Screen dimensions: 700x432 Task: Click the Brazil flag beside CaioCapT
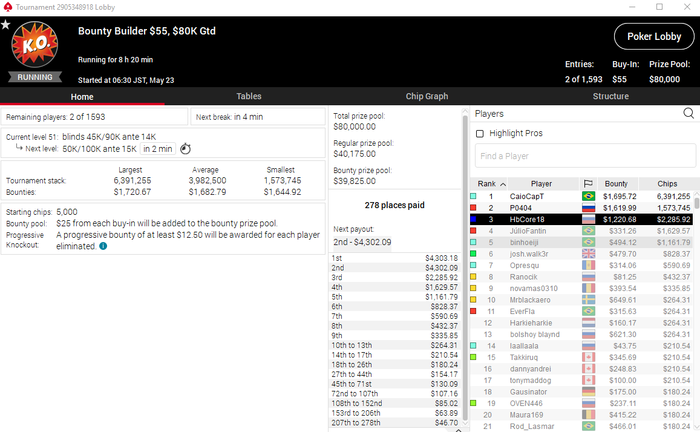pyautogui.click(x=588, y=196)
